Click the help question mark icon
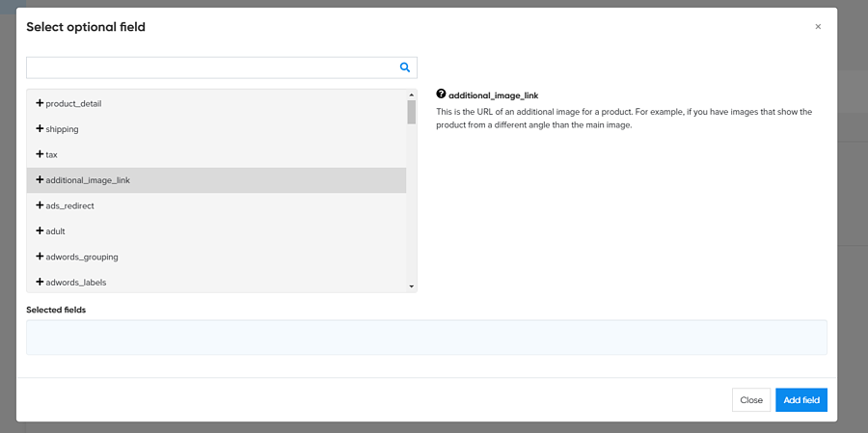This screenshot has height=433, width=868. pos(441,95)
